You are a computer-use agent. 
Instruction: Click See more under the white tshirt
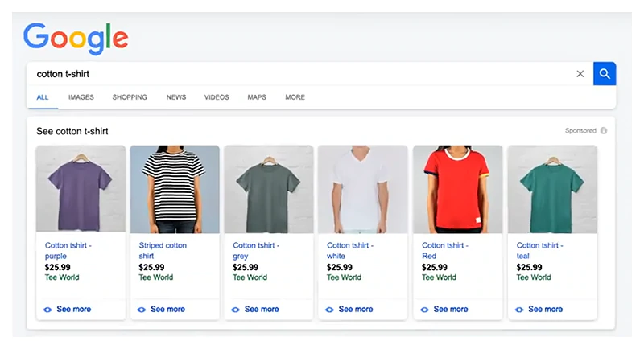(x=355, y=310)
